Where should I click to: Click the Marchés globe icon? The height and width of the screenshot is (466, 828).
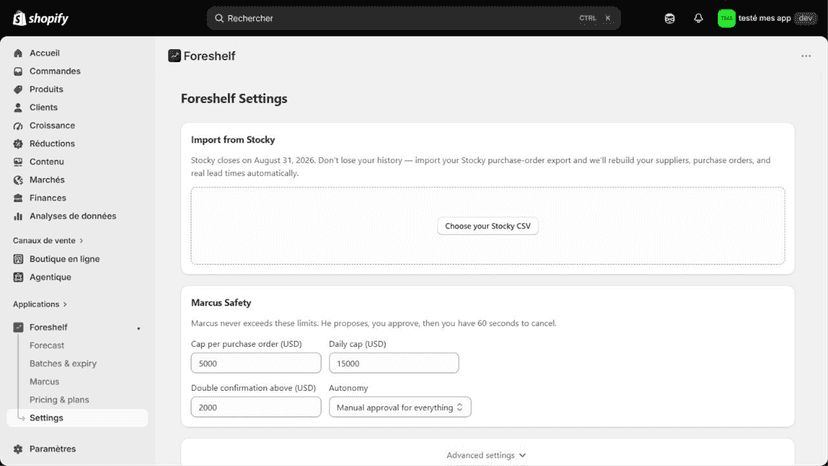(18, 180)
